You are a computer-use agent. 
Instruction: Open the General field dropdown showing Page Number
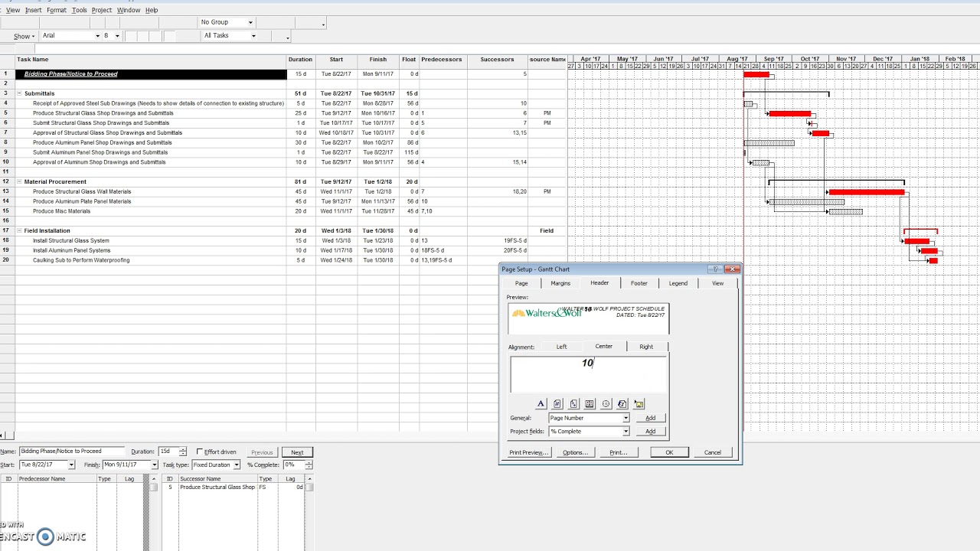[x=626, y=418]
